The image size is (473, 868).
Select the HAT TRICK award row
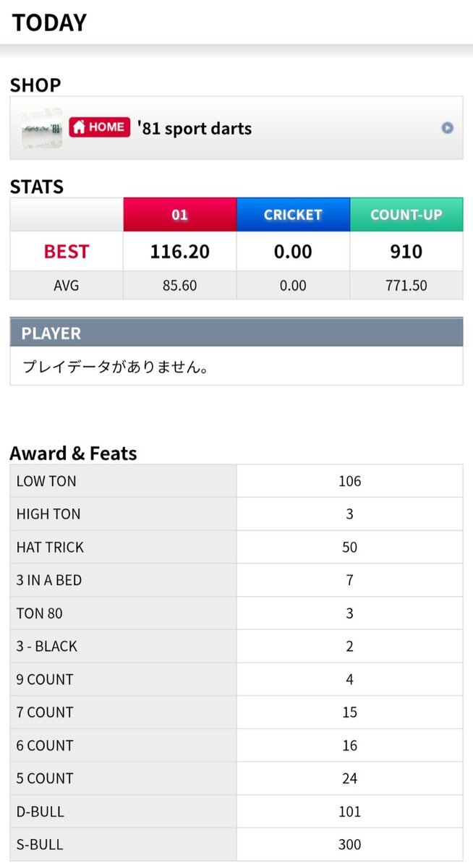tap(236, 548)
